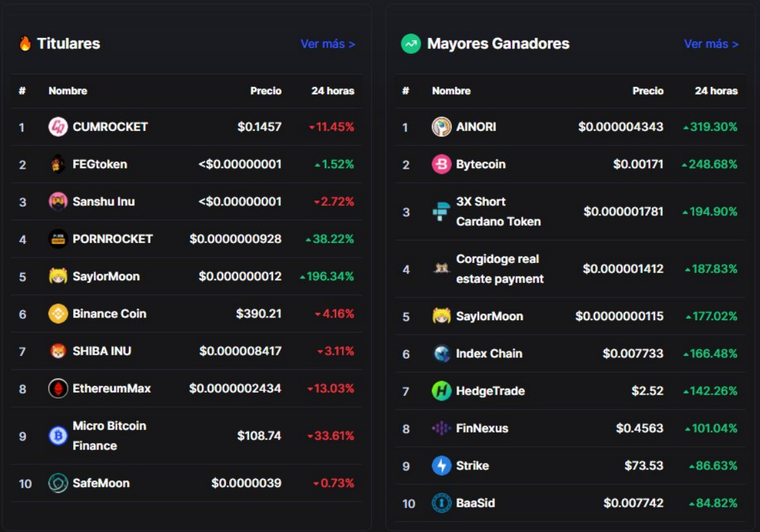This screenshot has height=532, width=760.
Task: Click the $2.52 HedgeTrade price
Action: pyautogui.click(x=648, y=391)
